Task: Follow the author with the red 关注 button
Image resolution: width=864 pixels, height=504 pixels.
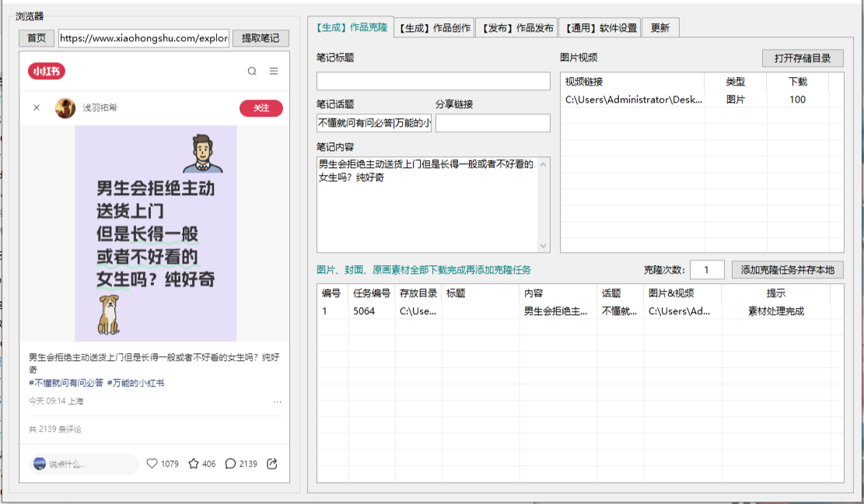Action: point(261,108)
